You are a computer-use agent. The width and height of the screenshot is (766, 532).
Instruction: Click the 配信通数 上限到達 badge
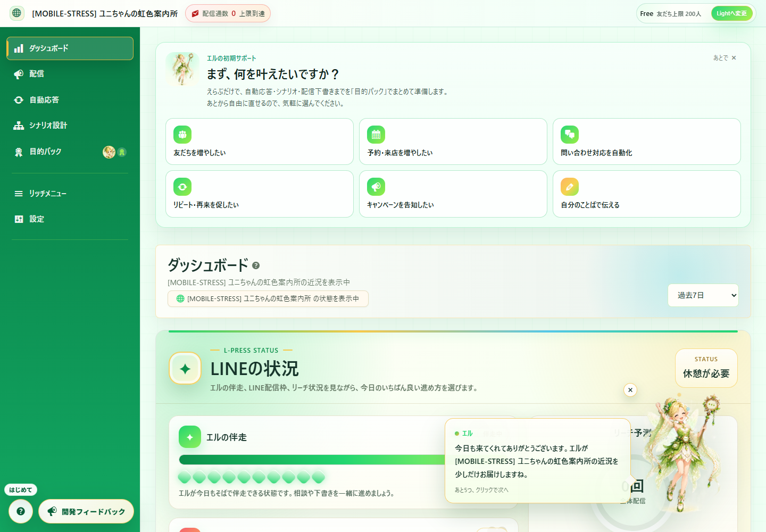click(x=228, y=13)
